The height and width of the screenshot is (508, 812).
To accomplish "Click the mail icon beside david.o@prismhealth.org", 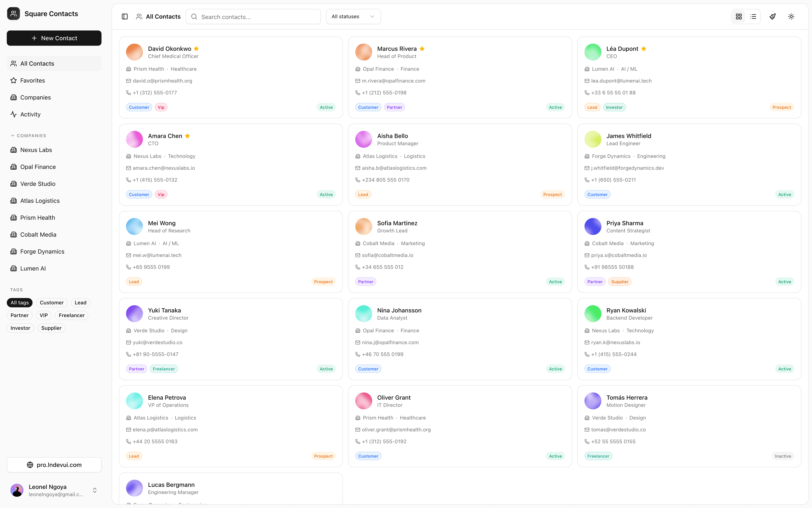I will tap(128, 81).
